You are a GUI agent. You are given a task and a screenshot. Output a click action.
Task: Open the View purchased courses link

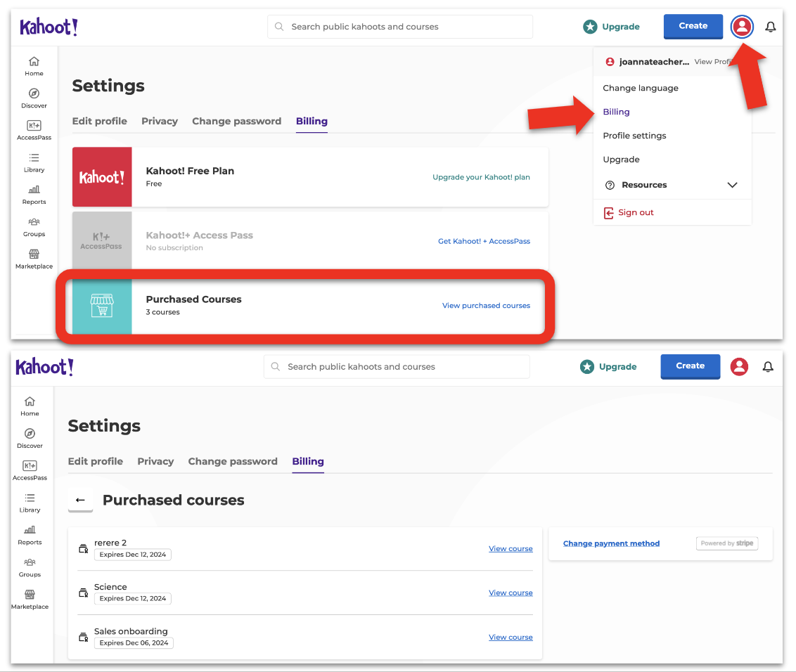487,306
